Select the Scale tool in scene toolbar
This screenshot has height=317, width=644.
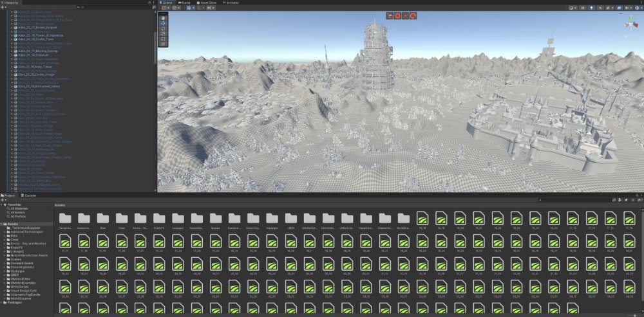coord(163,35)
